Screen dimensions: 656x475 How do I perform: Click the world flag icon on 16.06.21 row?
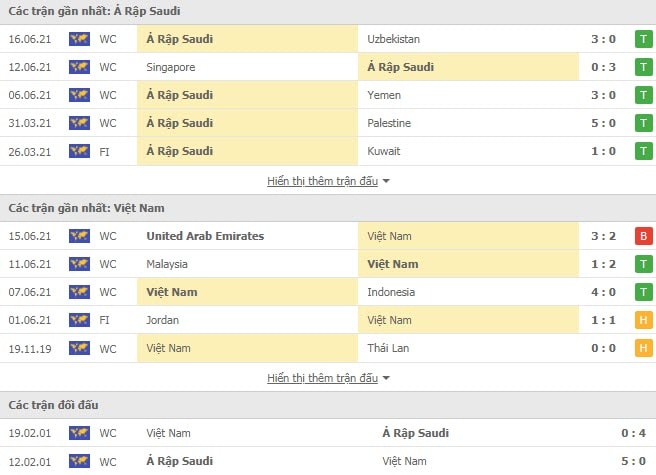pos(79,39)
